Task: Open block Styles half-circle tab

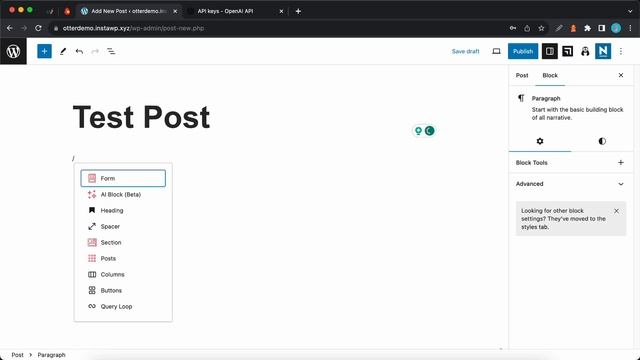Action: tap(602, 141)
